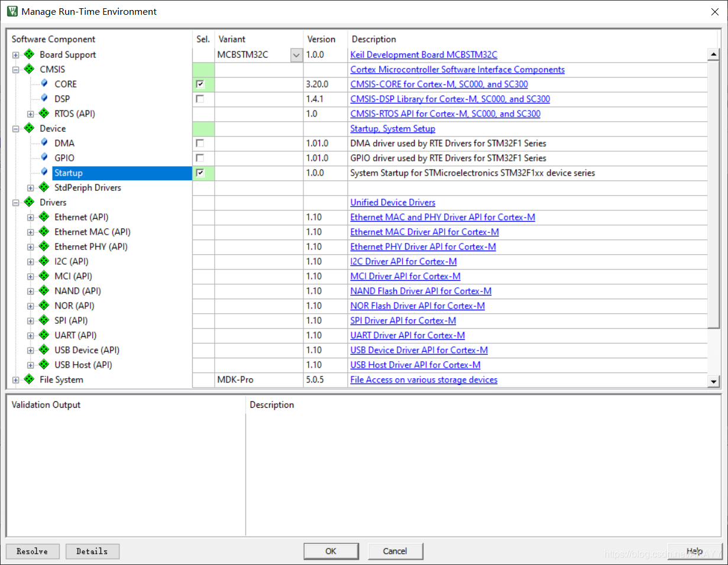Click the Sel. column header

pyautogui.click(x=203, y=39)
